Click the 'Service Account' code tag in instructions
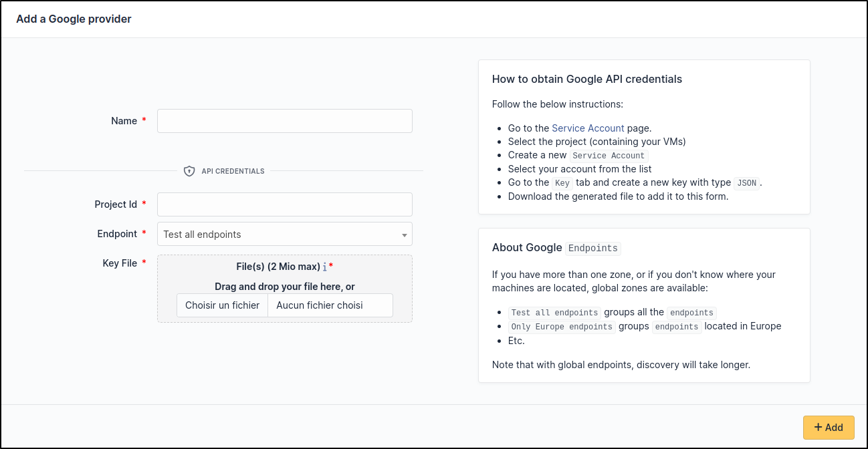This screenshot has width=868, height=449. [x=609, y=156]
